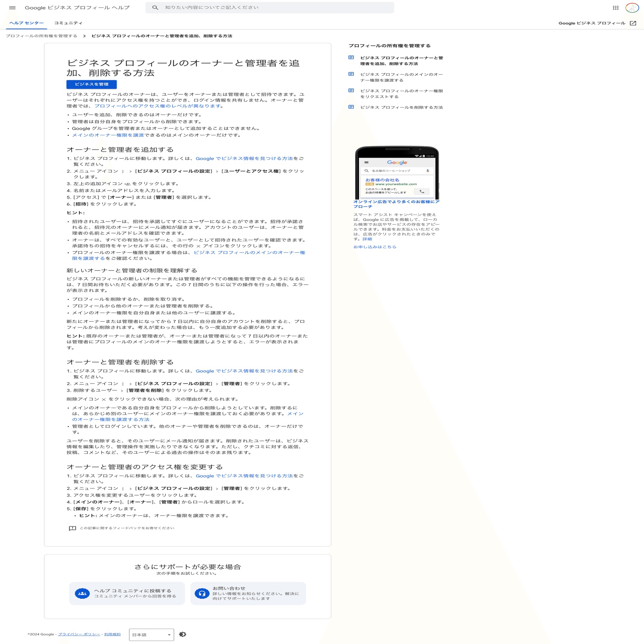Click the account avatar icon
This screenshot has width=644, height=644.
632,8
